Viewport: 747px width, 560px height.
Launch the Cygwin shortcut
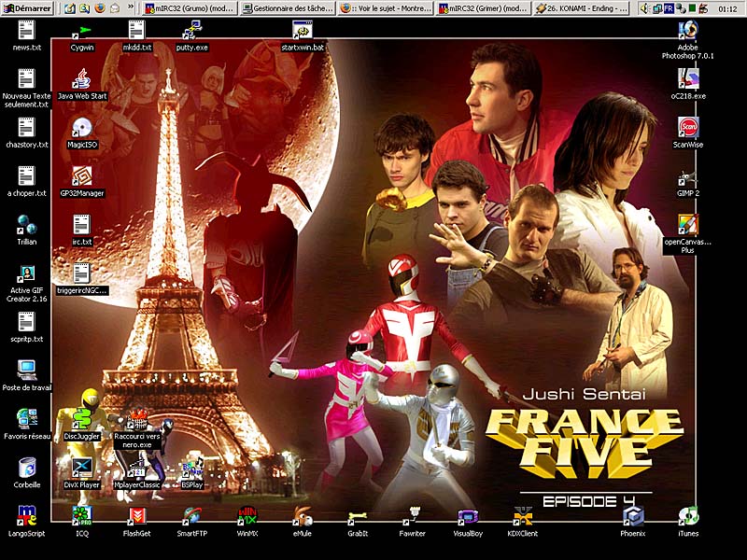click(82, 37)
